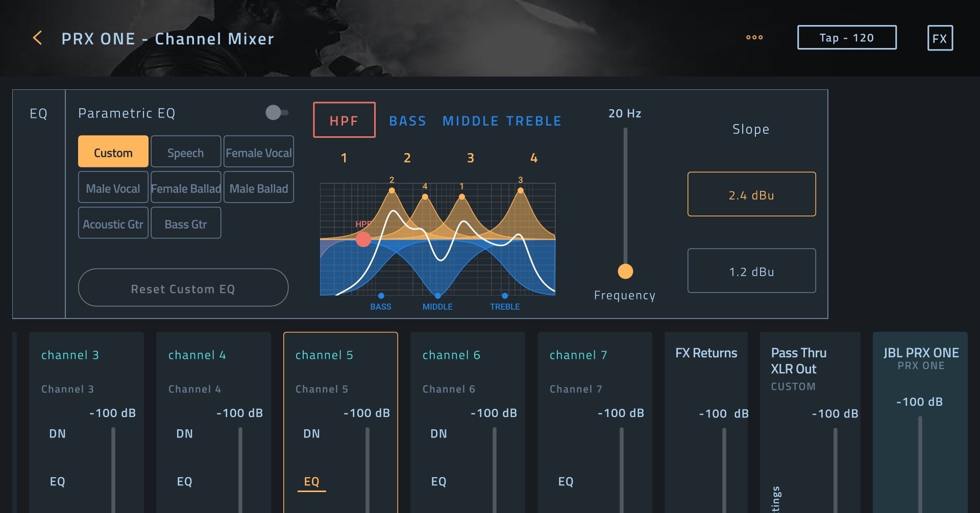Click the FX Returns strip title
The height and width of the screenshot is (513, 980).
(706, 353)
